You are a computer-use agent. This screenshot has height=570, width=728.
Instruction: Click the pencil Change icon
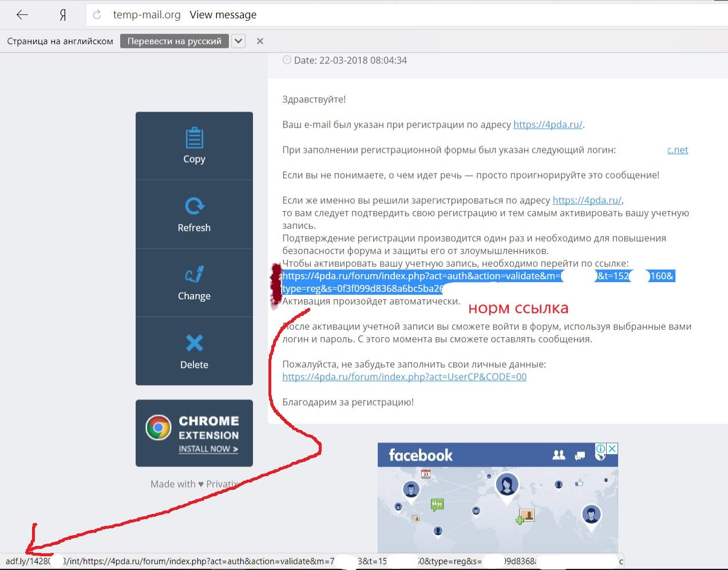pos(195,274)
